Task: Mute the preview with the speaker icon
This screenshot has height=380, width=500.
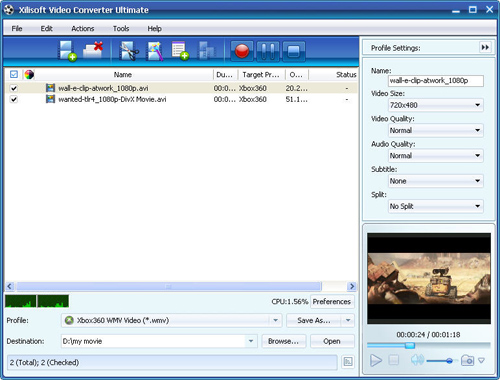Action: [417, 360]
